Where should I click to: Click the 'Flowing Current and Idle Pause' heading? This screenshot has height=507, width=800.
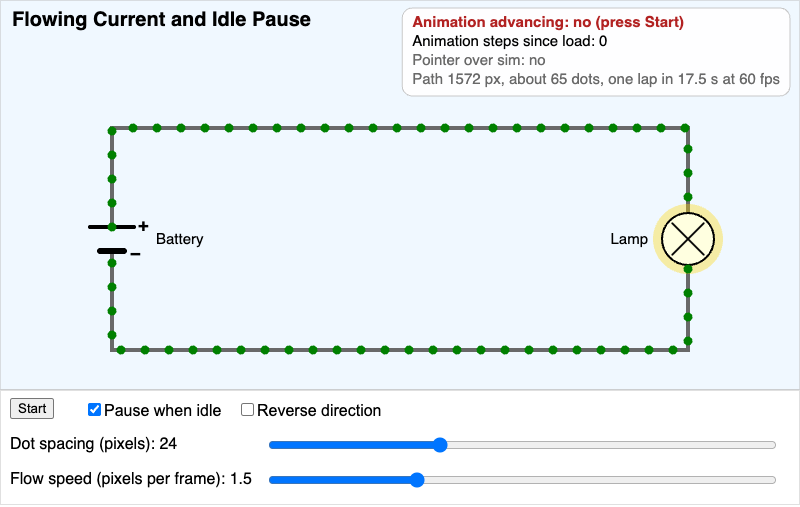pyautogui.click(x=161, y=19)
